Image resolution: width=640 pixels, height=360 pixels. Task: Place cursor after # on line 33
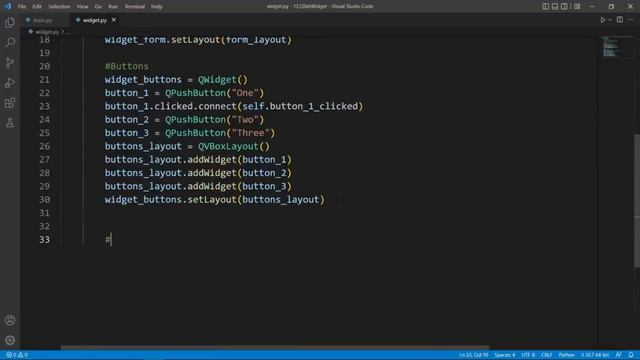(111, 240)
